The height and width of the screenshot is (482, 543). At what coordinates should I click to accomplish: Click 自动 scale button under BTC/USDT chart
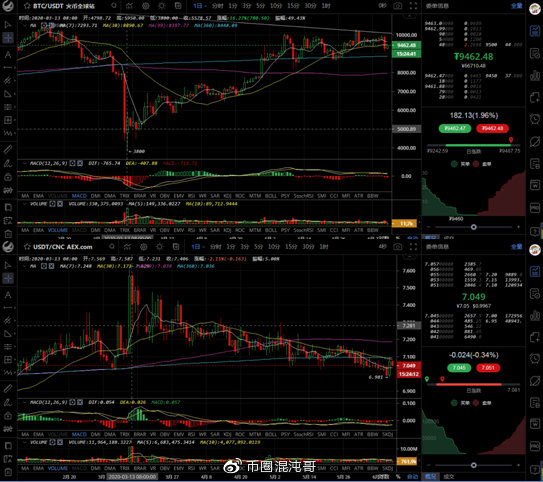click(412, 238)
